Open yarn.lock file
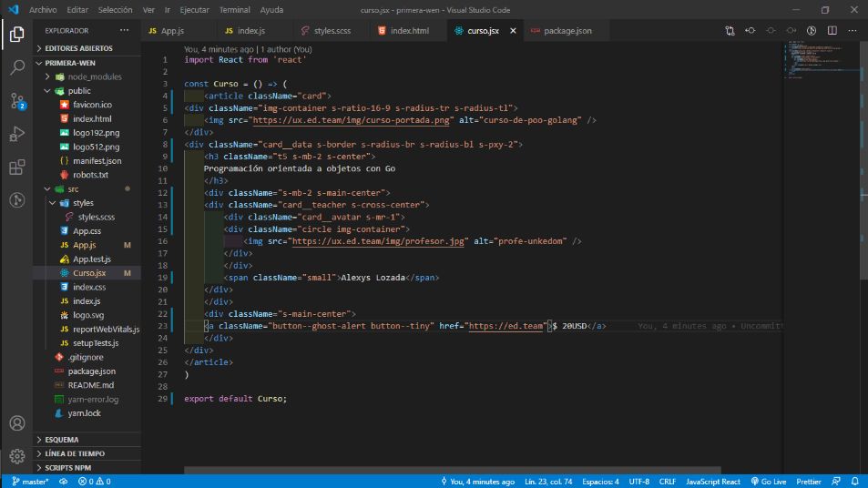 click(x=87, y=413)
